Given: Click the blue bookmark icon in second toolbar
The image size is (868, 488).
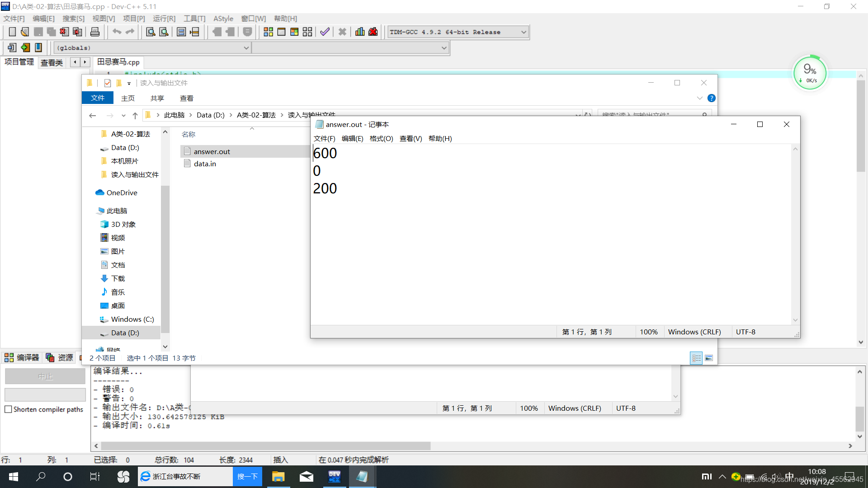Looking at the screenshot, I should click(38, 47).
